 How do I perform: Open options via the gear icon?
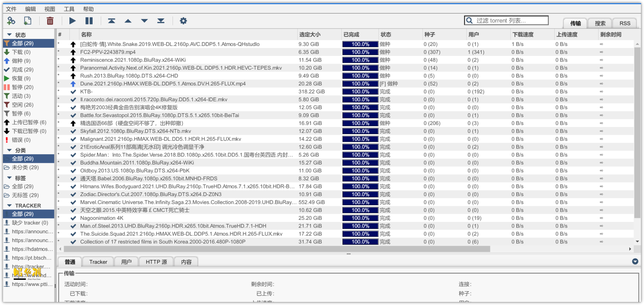[183, 21]
